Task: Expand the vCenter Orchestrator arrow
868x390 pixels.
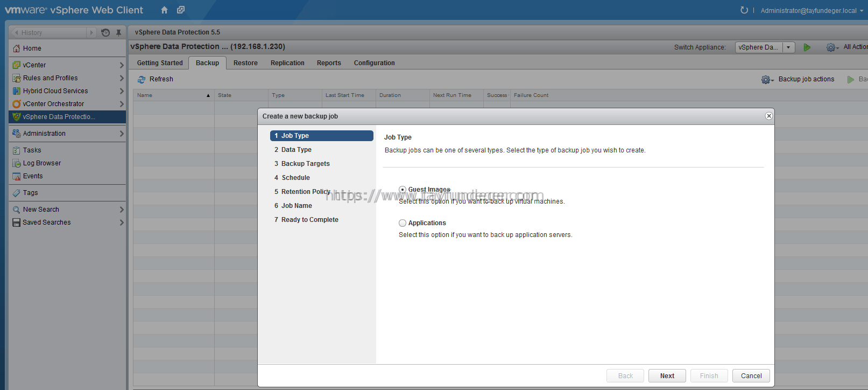Action: tap(122, 104)
